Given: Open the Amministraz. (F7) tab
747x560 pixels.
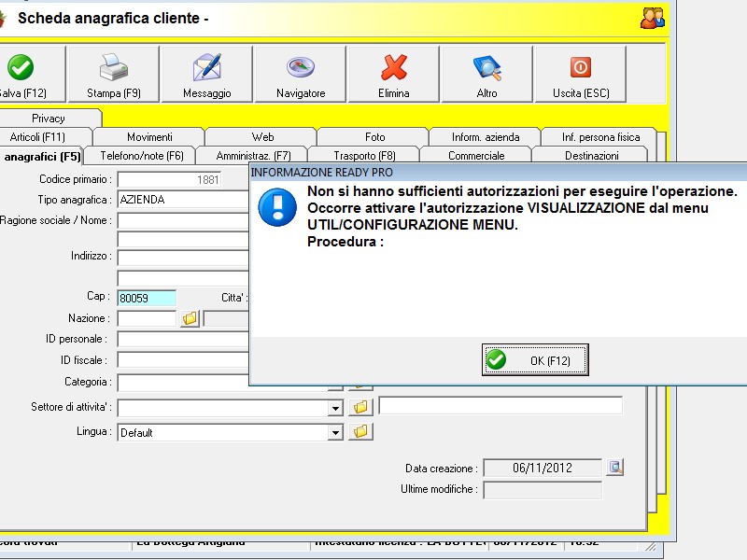Looking at the screenshot, I should (253, 156).
